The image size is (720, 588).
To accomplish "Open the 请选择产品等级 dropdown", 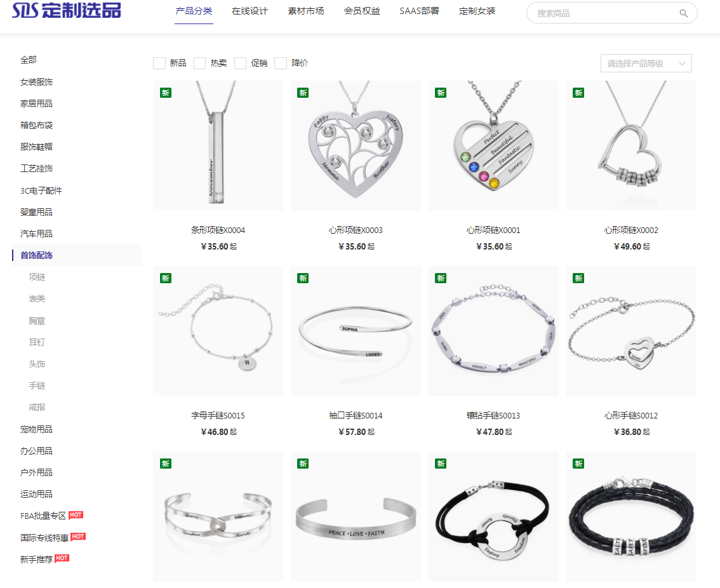I will [x=646, y=63].
